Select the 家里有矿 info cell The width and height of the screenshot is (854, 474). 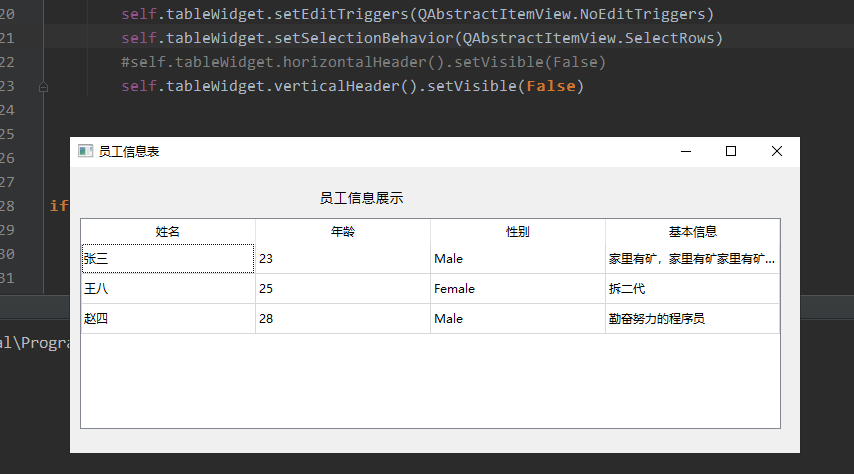[692, 258]
